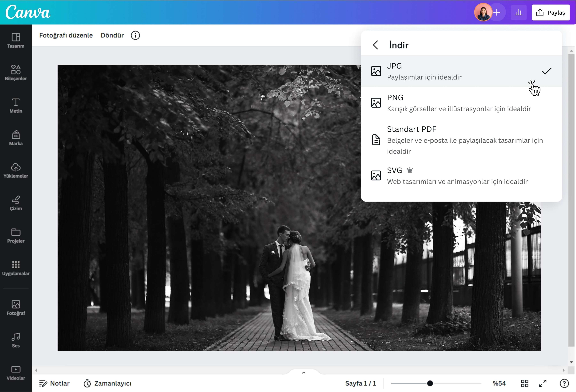Open Fotoğrafı düzenle menu
Screen dimensions: 576x392
(x=66, y=35)
